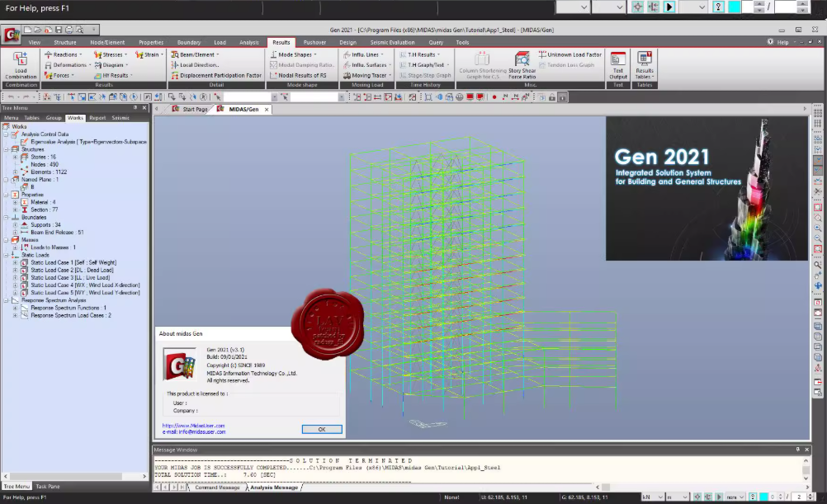Switch to the Pushover ribbon tab
Screen dimensions: 827x504
coord(314,43)
